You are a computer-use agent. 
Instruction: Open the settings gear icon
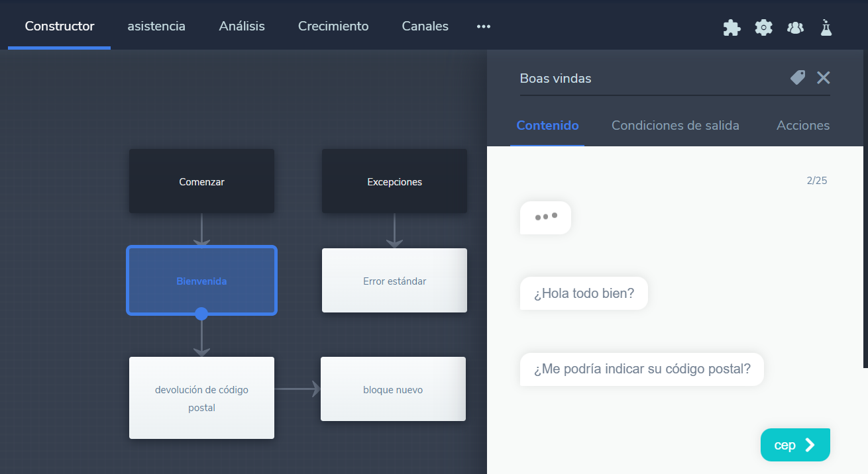pos(764,27)
